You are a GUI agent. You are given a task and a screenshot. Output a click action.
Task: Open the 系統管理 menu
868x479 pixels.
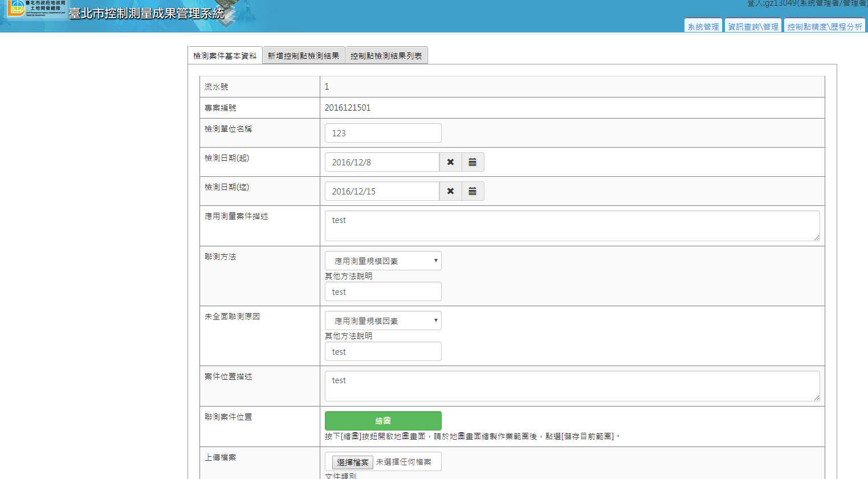click(x=703, y=26)
